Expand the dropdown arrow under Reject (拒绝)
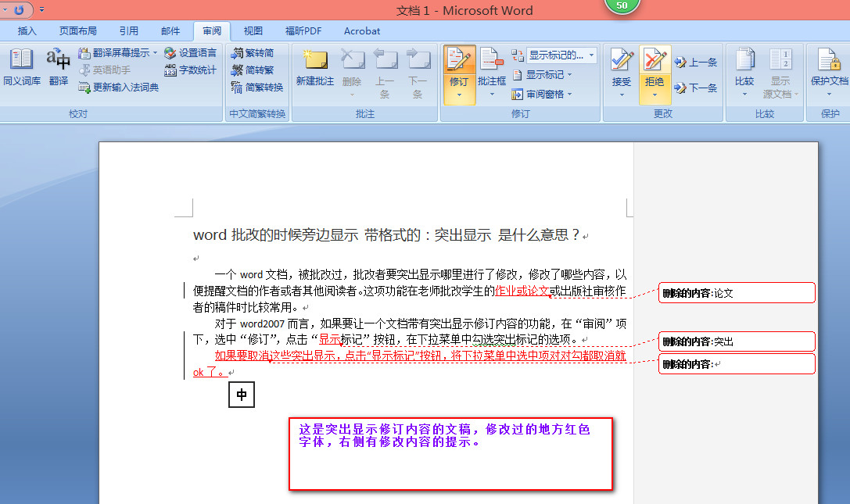 click(x=655, y=95)
